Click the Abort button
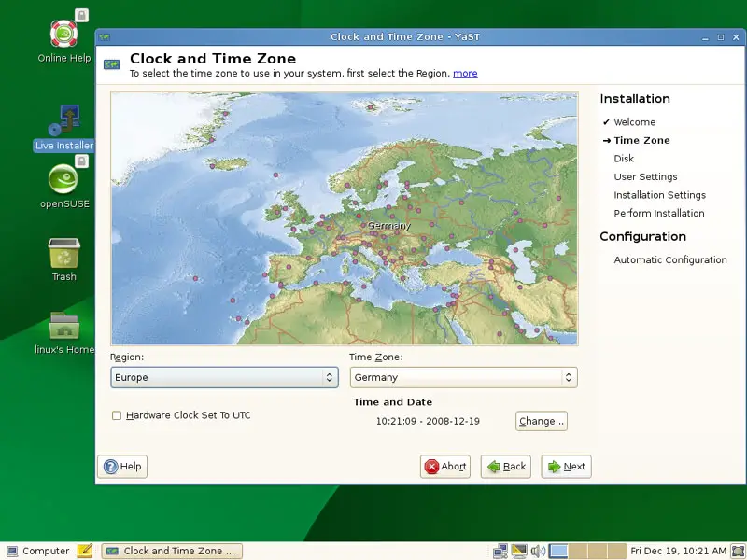The height and width of the screenshot is (560, 747). point(445,466)
